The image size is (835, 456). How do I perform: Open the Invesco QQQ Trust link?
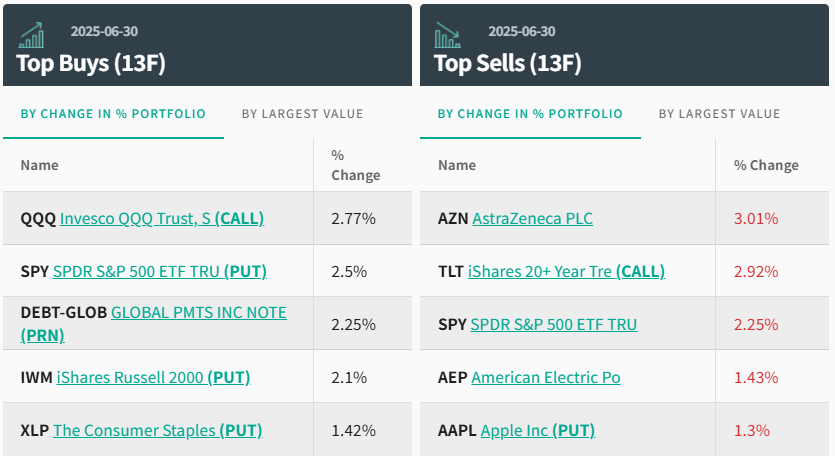(162, 218)
